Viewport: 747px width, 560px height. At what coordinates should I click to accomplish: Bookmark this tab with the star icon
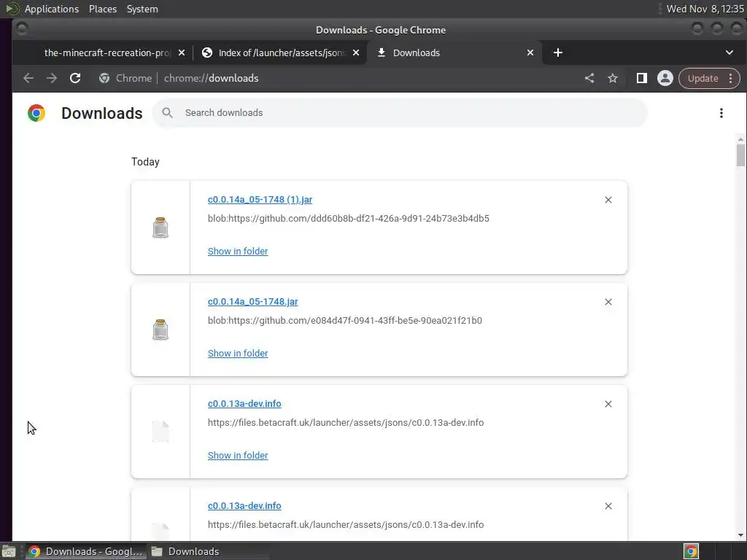pos(613,78)
